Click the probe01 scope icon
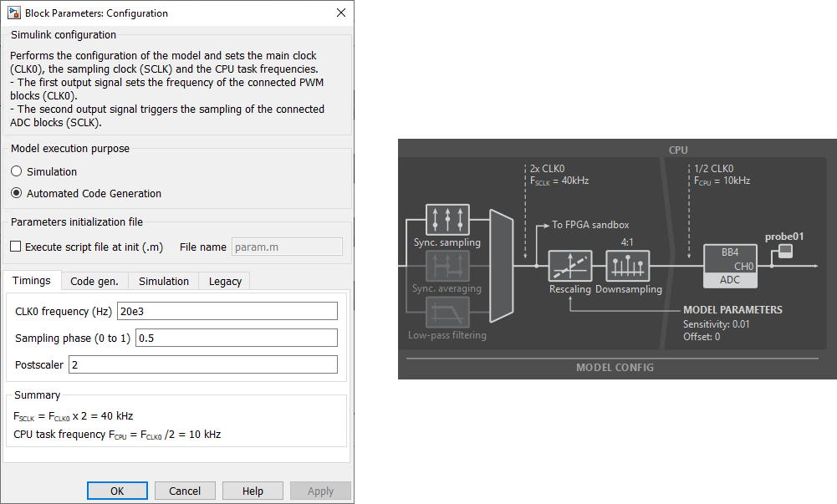Screen dimensions: 837x504 [785, 252]
